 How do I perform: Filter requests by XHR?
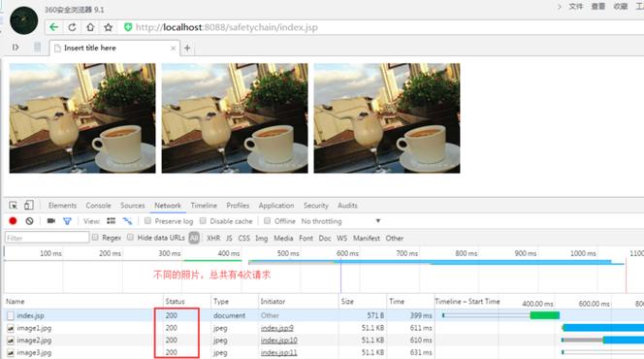tap(213, 239)
